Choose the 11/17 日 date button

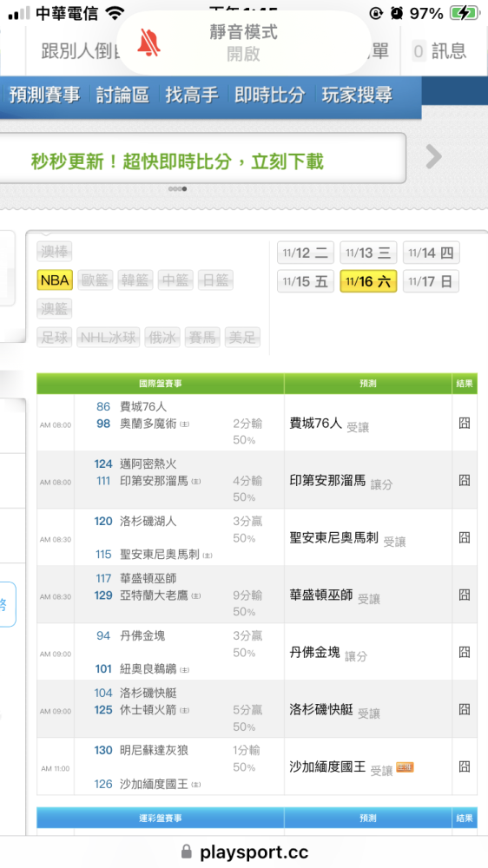(x=431, y=281)
